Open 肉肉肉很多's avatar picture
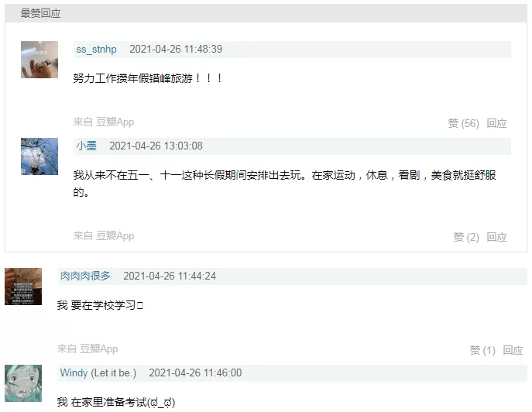The height and width of the screenshot is (412, 532). (23, 287)
